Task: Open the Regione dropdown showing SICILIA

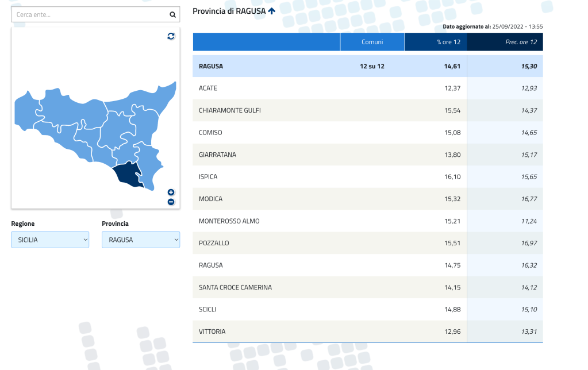Action: coord(50,240)
